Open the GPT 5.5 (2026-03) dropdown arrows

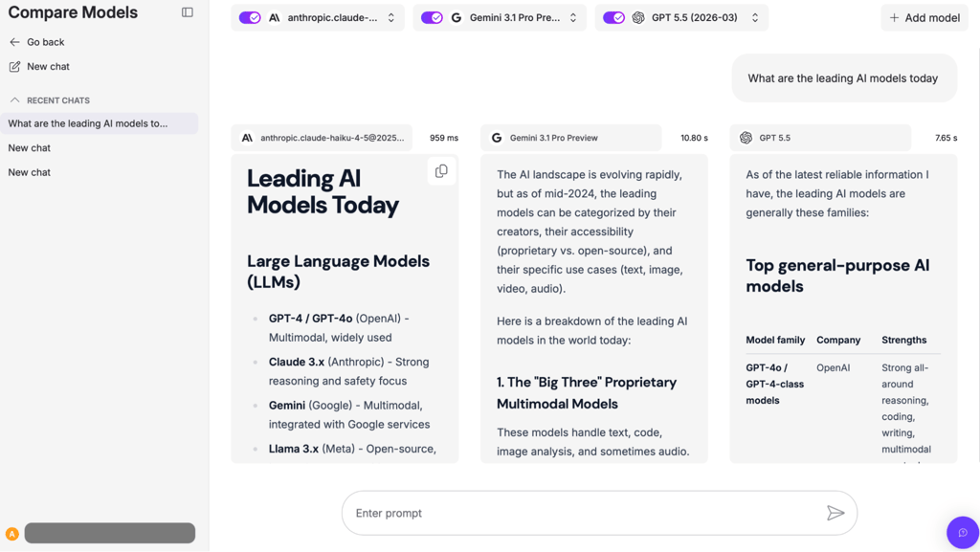coord(755,17)
